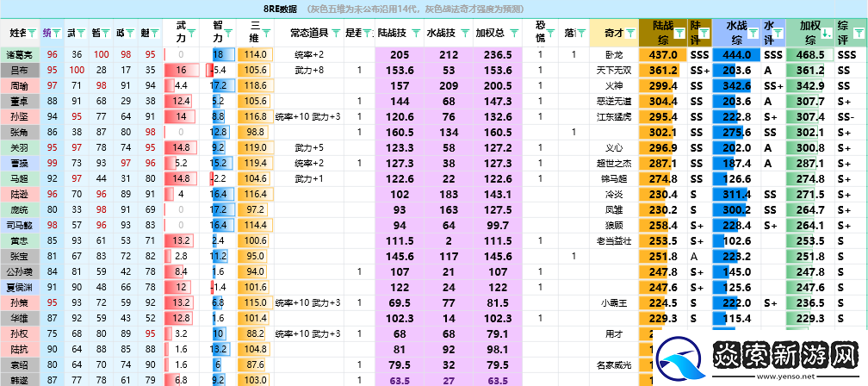Select the 公孙瓒 name cell
The height and width of the screenshot is (386, 868).
click(20, 272)
